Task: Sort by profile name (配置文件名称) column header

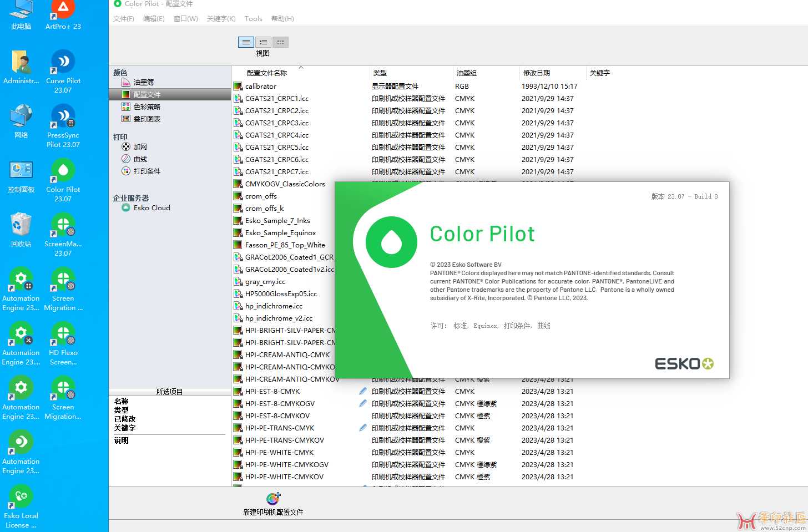Action: pyautogui.click(x=267, y=73)
